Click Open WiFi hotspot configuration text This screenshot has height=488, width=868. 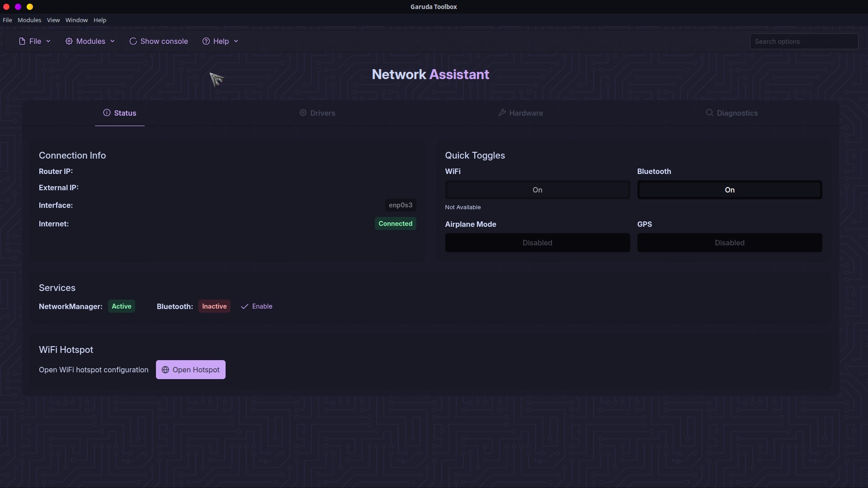tap(94, 370)
